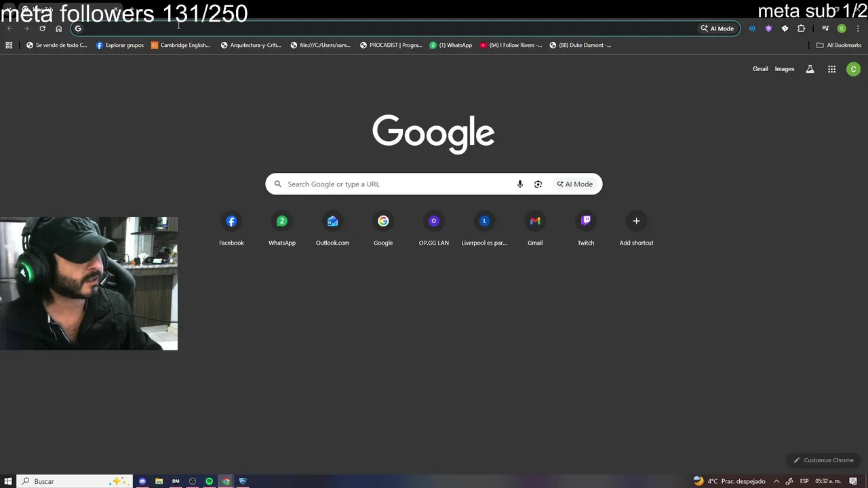Screen dimensions: 868x488
Task: Open the Twitch shortcut tile
Action: pyautogui.click(x=586, y=229)
